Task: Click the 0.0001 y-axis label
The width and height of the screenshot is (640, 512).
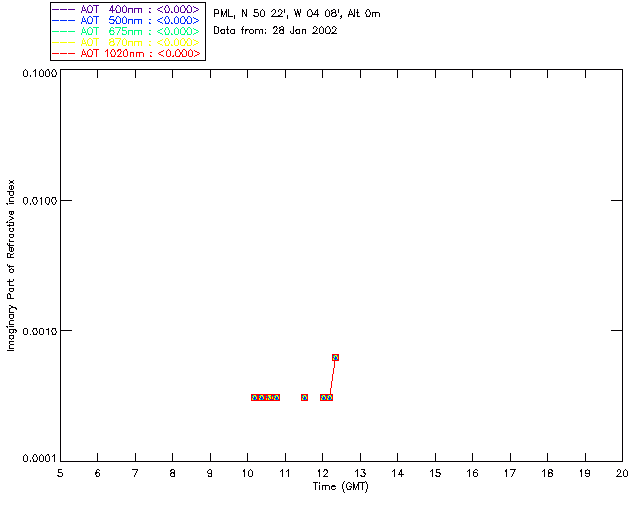Action: pyautogui.click(x=40, y=459)
